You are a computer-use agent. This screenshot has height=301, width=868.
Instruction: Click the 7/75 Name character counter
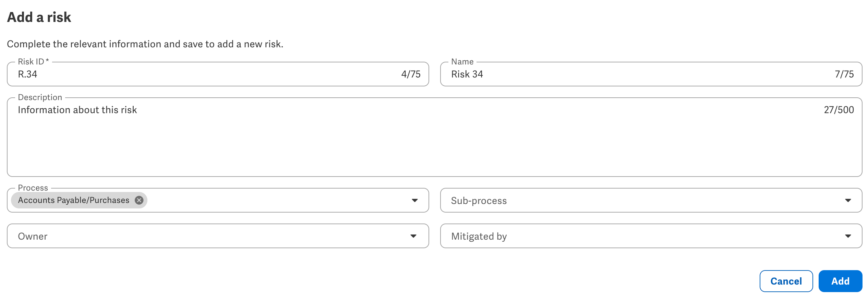(x=844, y=74)
